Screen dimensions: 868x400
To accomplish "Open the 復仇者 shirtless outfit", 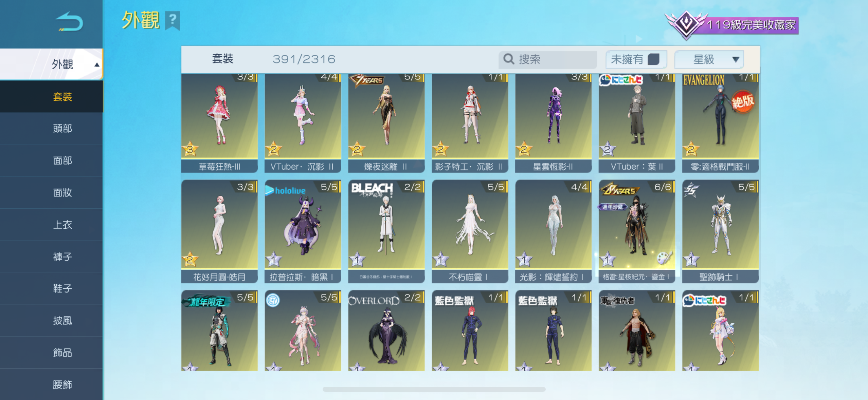I will pyautogui.click(x=637, y=330).
